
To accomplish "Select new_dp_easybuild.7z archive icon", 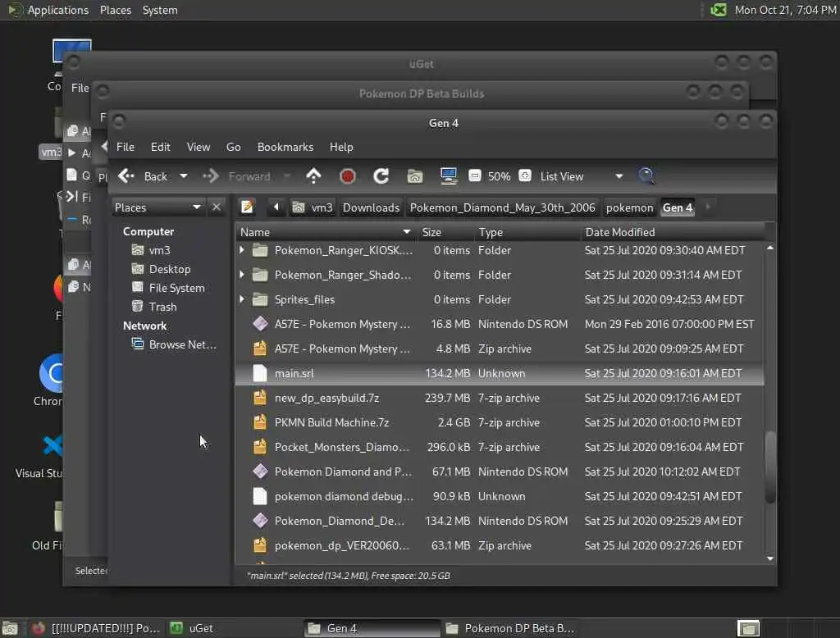I will pos(260,398).
